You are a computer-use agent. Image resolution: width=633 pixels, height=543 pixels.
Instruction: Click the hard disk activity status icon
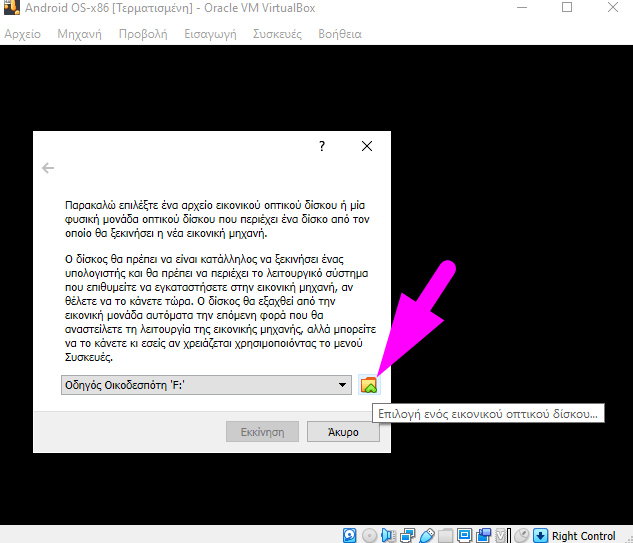[350, 536]
